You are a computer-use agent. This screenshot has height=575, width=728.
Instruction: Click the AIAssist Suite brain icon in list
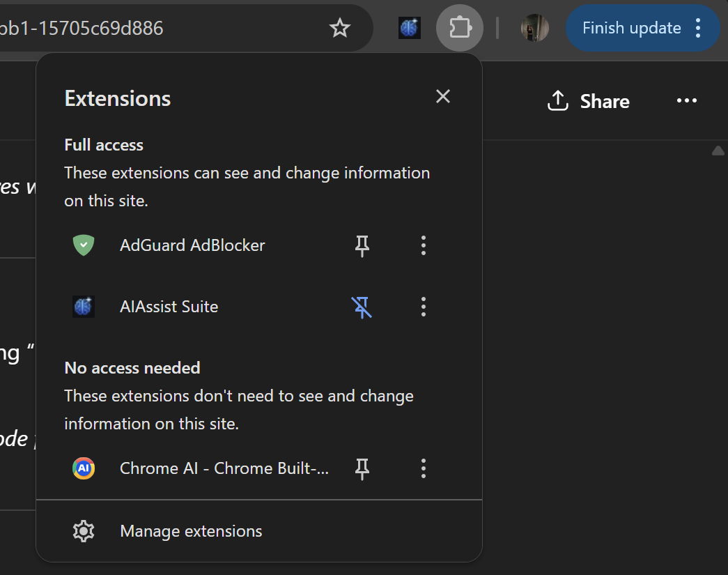(84, 307)
